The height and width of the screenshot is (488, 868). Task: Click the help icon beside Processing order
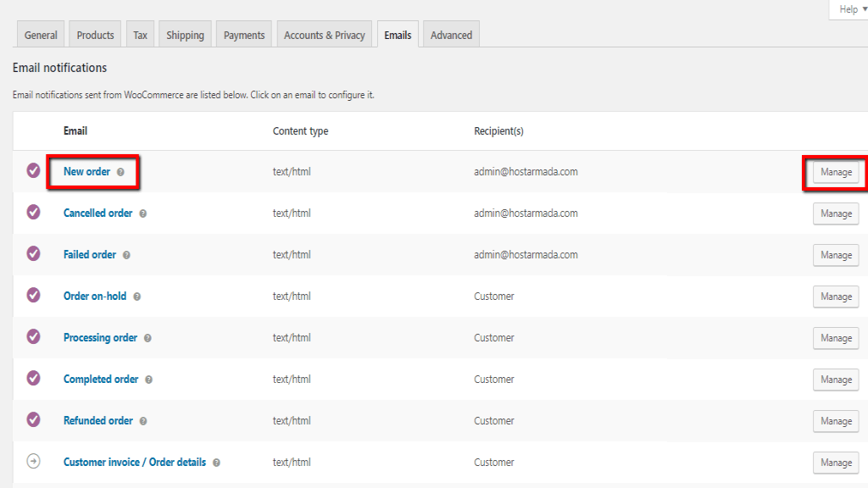[147, 338]
